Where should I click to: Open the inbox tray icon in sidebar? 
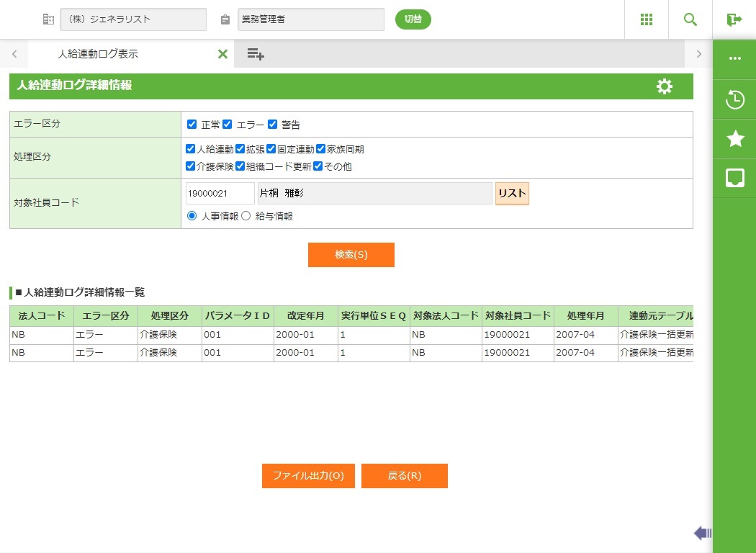[x=734, y=178]
